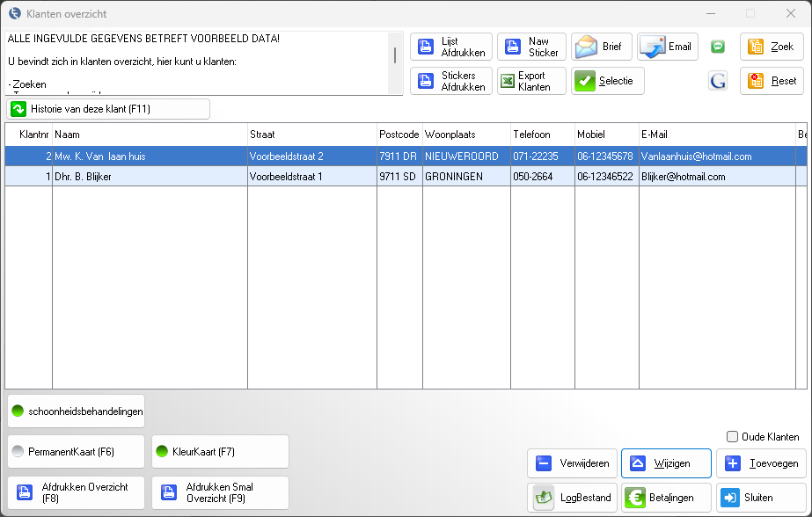Click mobile number 06-12346522
The image size is (812, 517).
(x=607, y=177)
